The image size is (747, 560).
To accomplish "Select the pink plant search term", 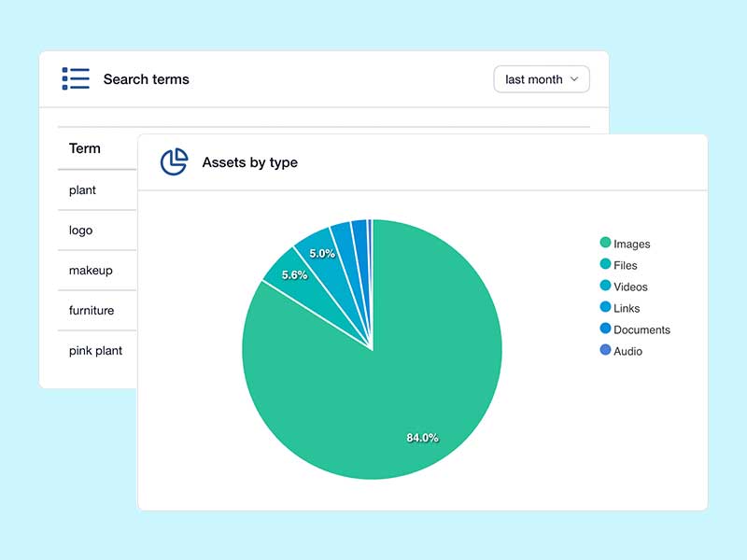I will 95,351.
